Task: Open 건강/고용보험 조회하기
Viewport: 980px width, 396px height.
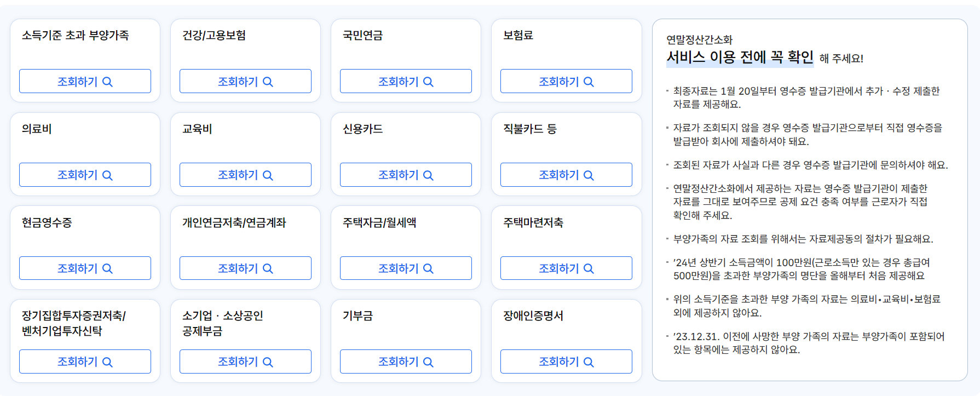Action: click(x=245, y=81)
